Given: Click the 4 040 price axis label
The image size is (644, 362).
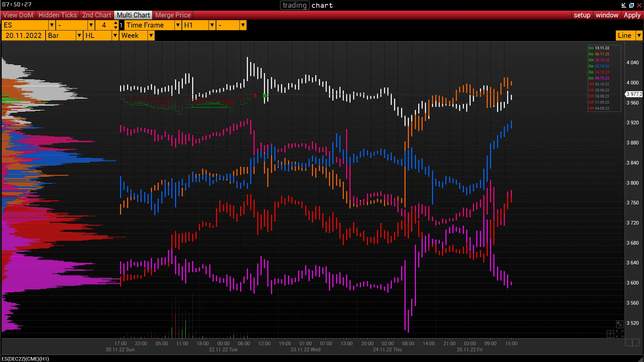Looking at the screenshot, I should tap(633, 63).
